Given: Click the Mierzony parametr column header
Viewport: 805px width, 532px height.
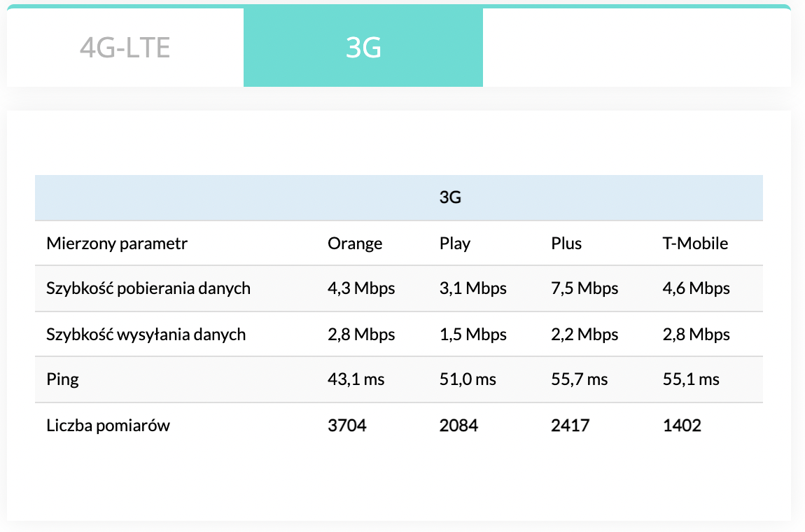Looking at the screenshot, I should [x=117, y=244].
